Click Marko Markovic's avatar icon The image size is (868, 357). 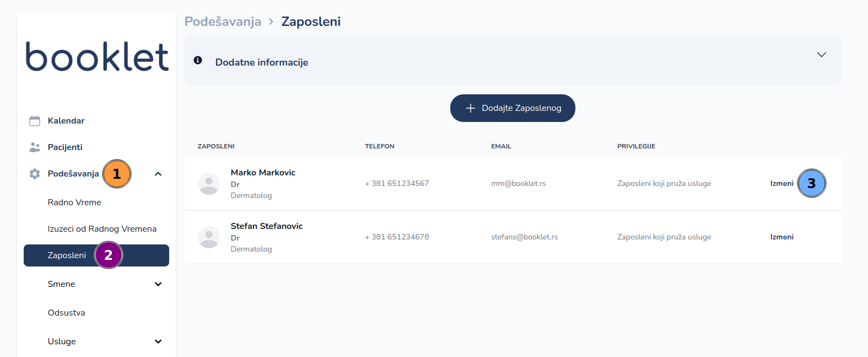coord(209,184)
